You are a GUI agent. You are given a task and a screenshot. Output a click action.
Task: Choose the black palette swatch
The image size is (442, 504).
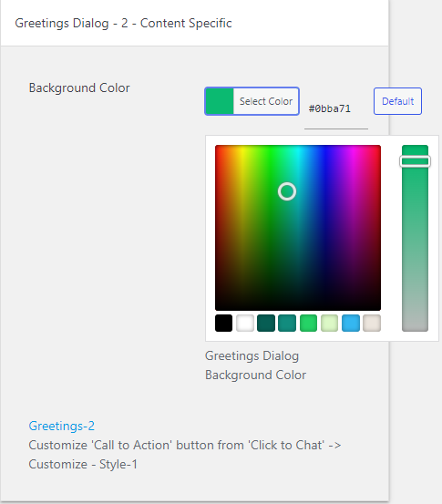coord(223,323)
